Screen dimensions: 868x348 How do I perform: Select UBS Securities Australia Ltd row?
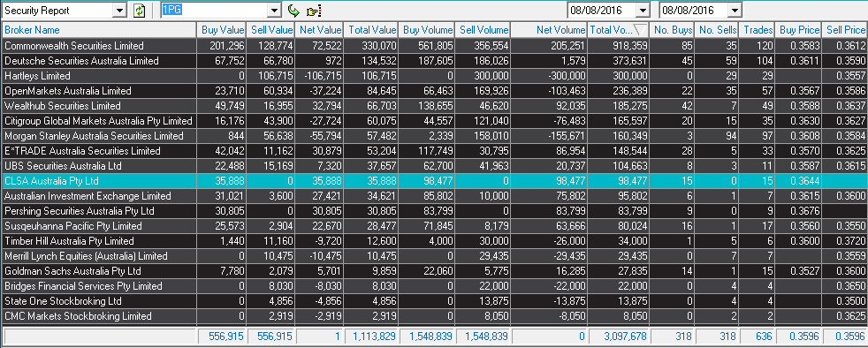pos(434,166)
